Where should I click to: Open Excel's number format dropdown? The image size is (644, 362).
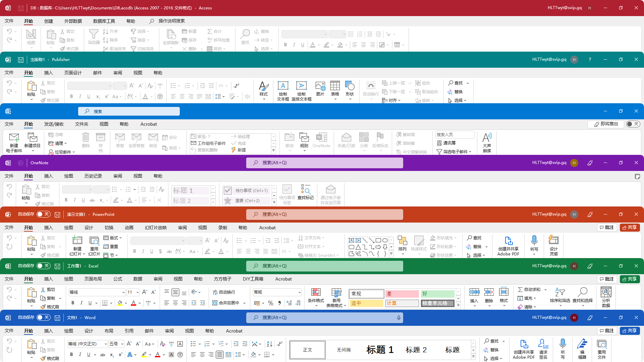[299, 292]
